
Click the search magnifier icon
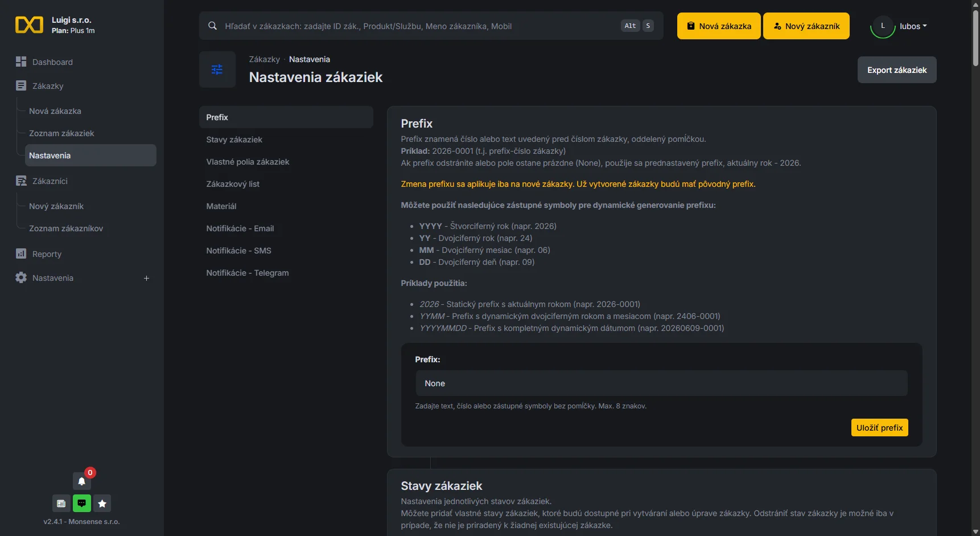click(x=212, y=26)
